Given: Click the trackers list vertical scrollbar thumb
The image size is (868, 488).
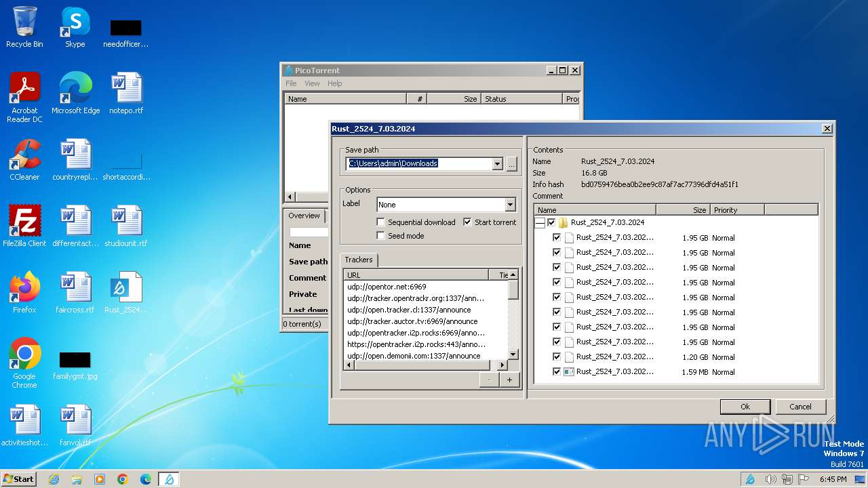Looking at the screenshot, I should pyautogui.click(x=513, y=289).
